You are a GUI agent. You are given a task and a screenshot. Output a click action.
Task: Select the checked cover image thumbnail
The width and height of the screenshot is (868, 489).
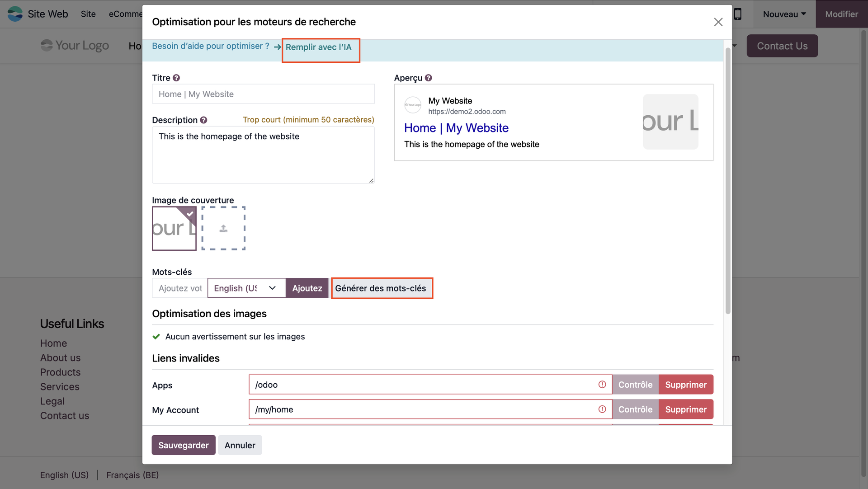click(x=174, y=229)
